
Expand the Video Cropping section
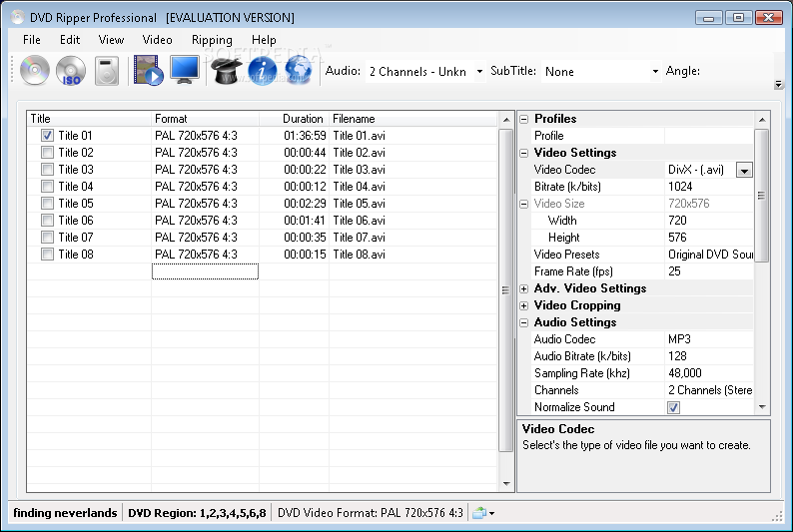pyautogui.click(x=524, y=305)
